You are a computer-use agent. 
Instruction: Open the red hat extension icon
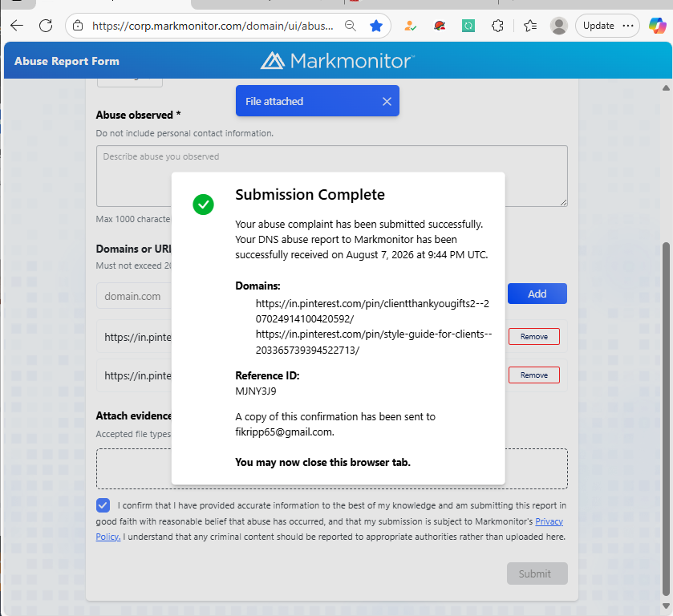click(x=439, y=26)
